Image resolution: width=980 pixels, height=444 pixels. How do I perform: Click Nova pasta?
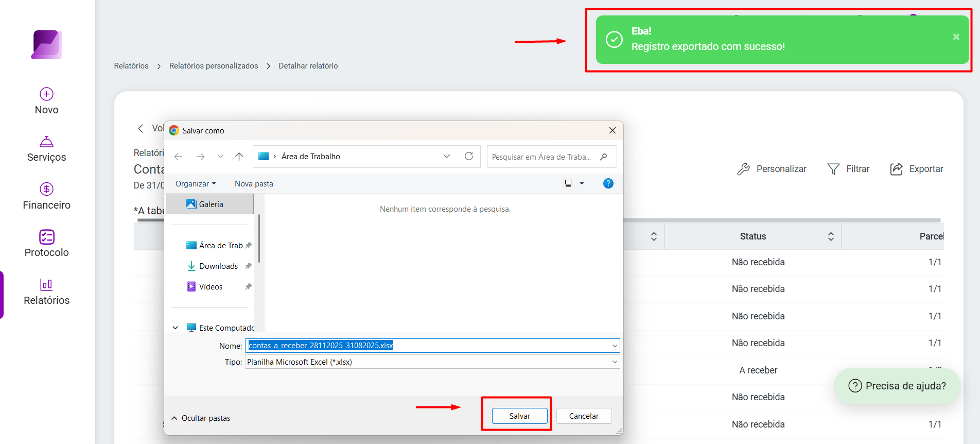tap(254, 184)
